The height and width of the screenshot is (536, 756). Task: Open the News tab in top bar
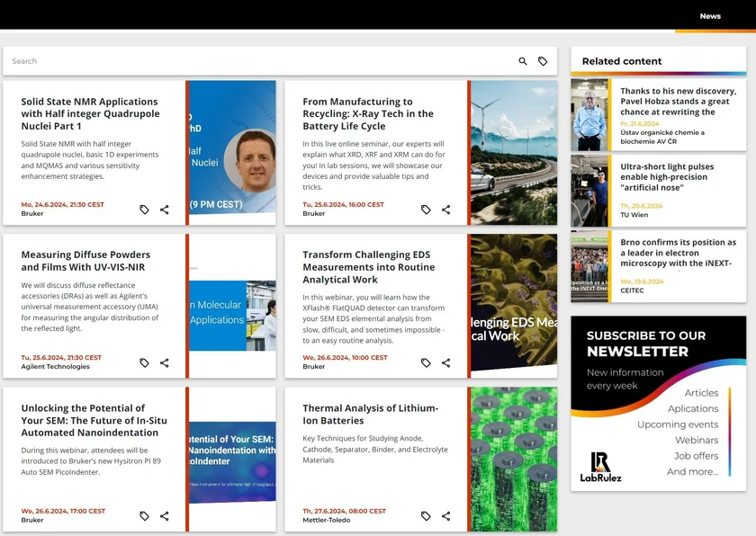tap(710, 16)
